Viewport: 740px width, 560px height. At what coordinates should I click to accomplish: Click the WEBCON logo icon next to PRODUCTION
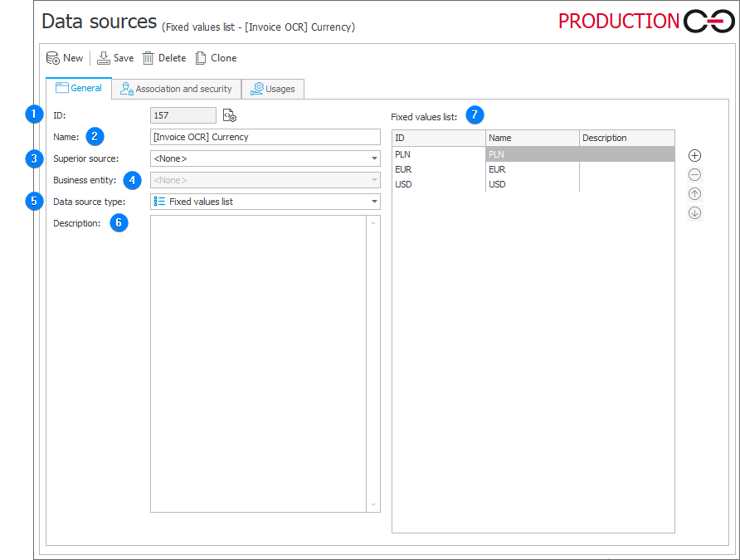coord(708,22)
